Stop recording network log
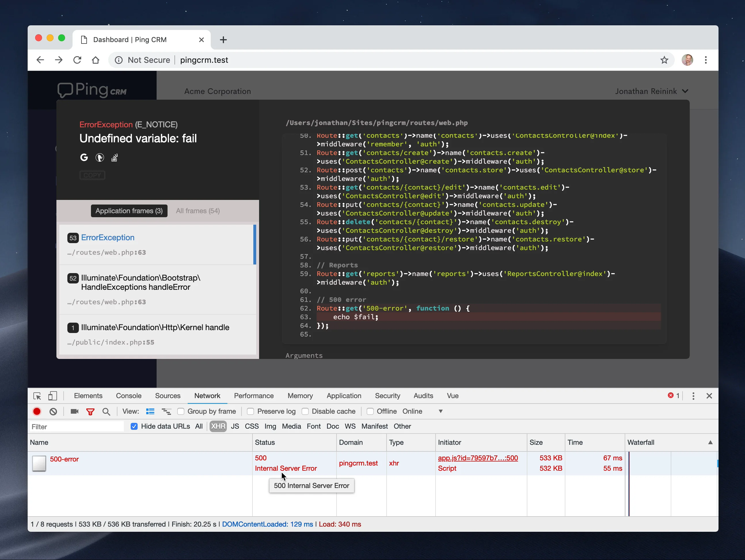The height and width of the screenshot is (560, 745). click(x=37, y=411)
